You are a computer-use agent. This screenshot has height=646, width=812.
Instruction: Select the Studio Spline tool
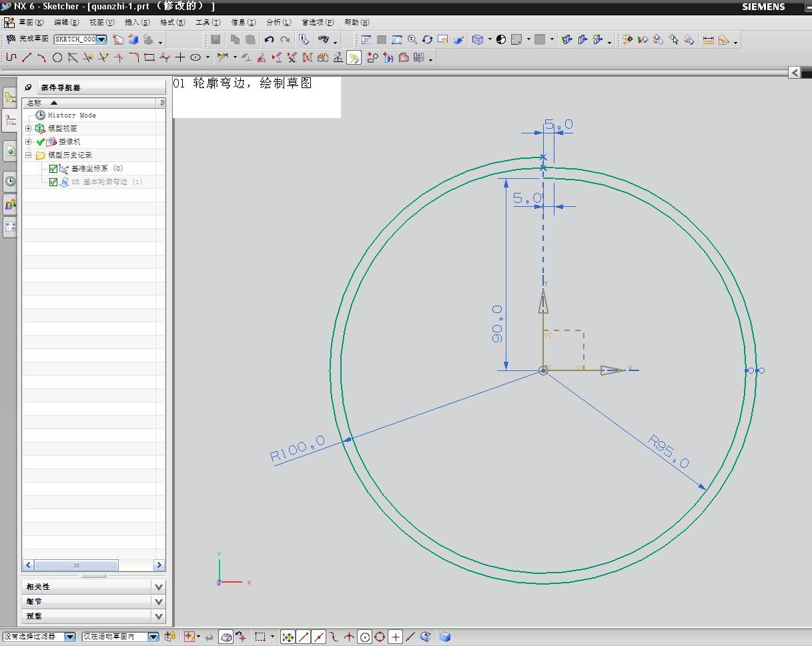pyautogui.click(x=165, y=58)
